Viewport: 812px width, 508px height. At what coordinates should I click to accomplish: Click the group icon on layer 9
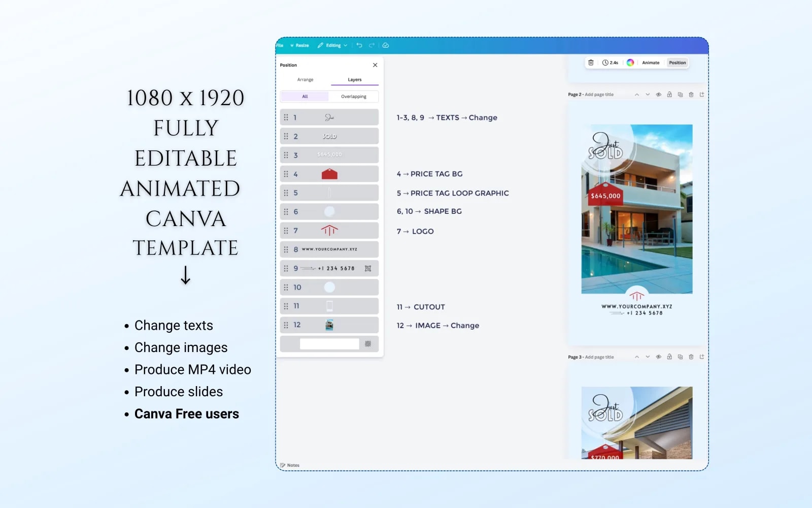point(368,268)
